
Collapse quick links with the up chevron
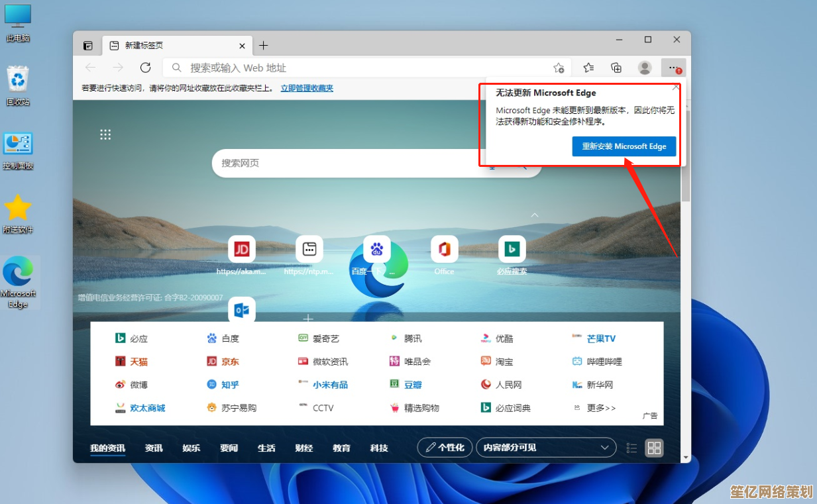click(x=535, y=215)
